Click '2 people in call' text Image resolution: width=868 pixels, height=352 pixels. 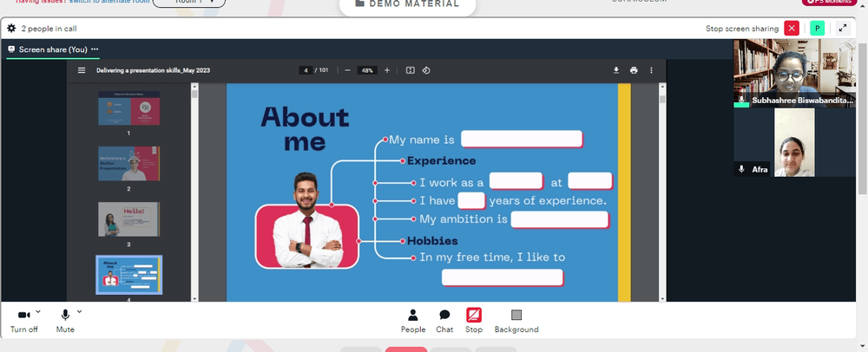49,29
